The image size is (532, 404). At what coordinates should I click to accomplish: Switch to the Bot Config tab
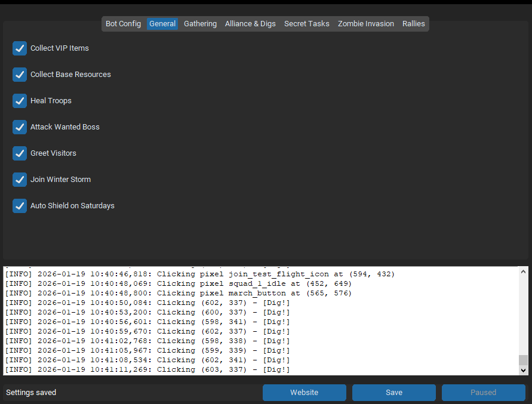click(123, 24)
